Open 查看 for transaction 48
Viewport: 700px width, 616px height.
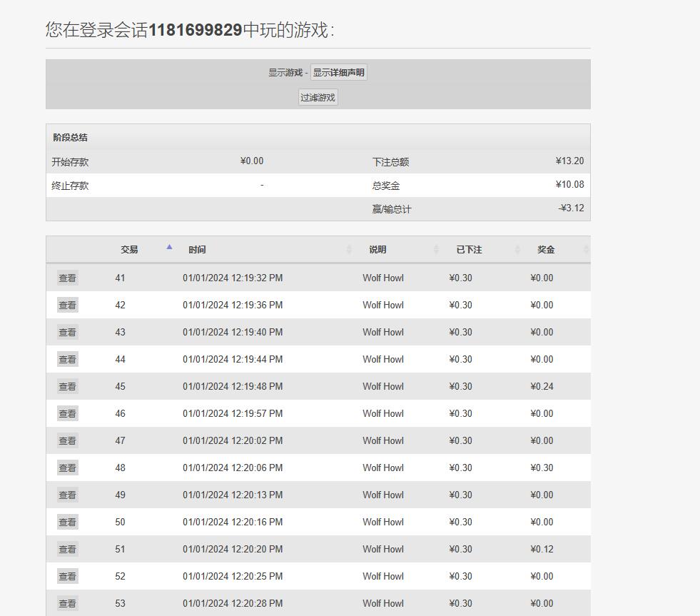tap(67, 468)
